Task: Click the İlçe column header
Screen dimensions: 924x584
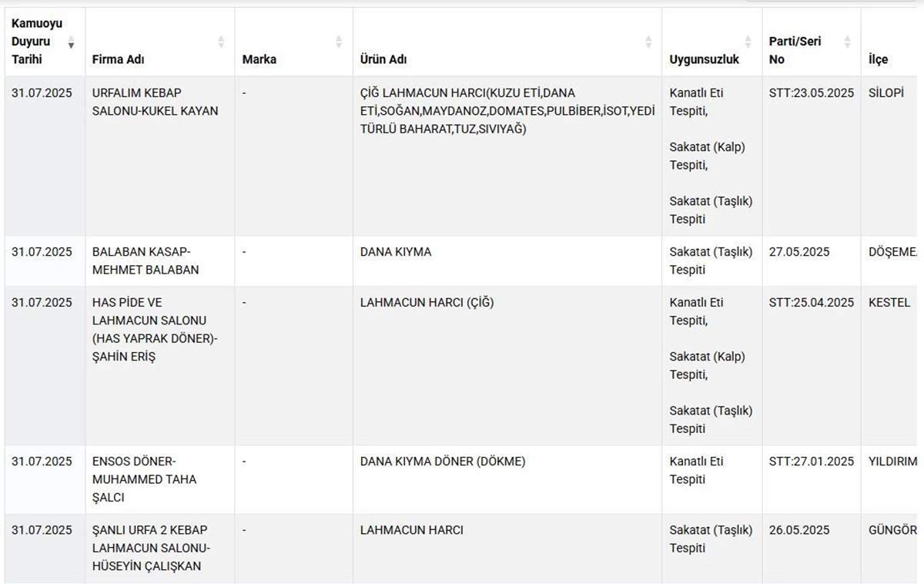Action: (878, 59)
